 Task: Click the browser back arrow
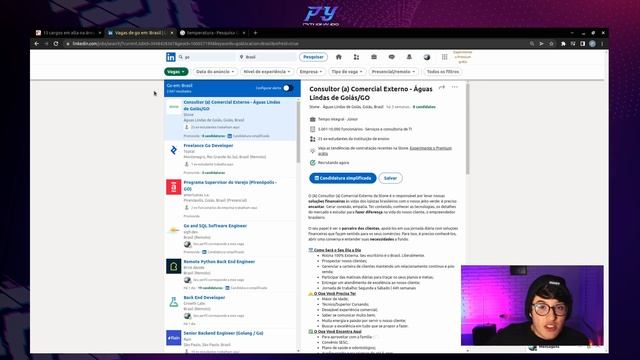coord(37,44)
